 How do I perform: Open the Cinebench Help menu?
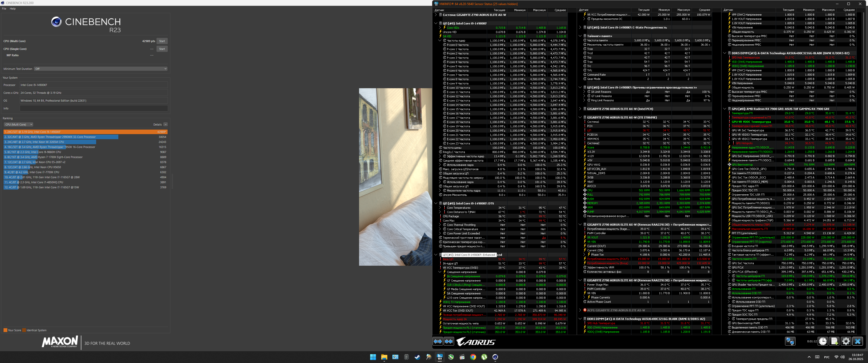[12, 9]
